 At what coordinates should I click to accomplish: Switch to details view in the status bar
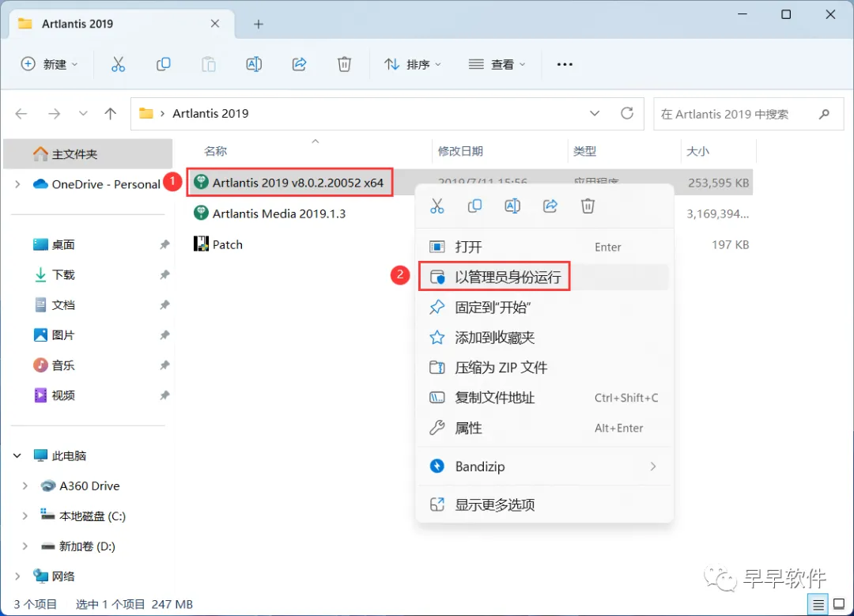[818, 604]
